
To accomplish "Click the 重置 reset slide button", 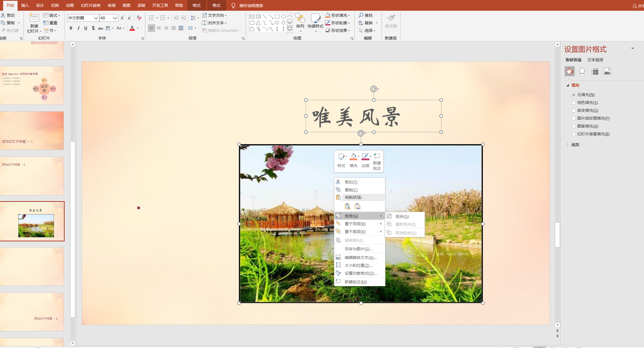I will (x=50, y=23).
